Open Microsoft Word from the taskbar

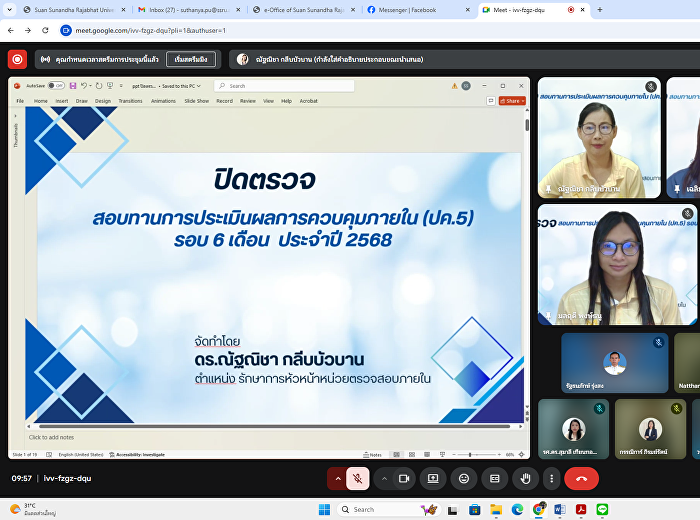point(560,509)
